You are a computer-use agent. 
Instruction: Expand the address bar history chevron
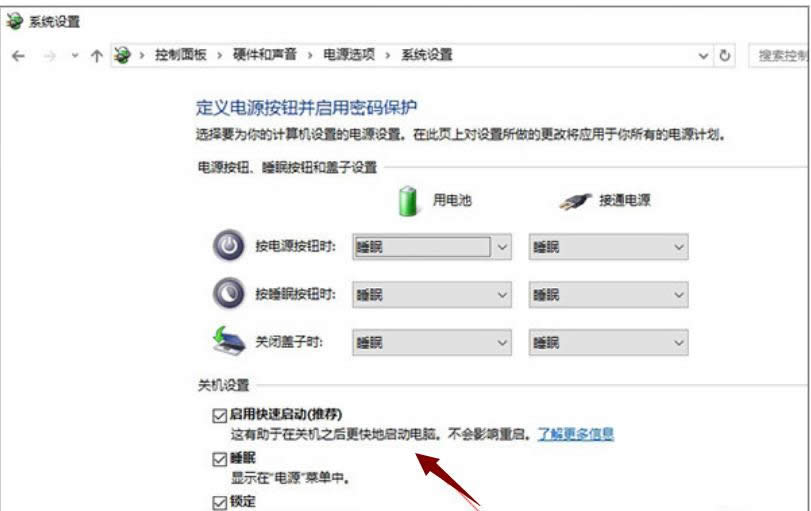coord(703,55)
